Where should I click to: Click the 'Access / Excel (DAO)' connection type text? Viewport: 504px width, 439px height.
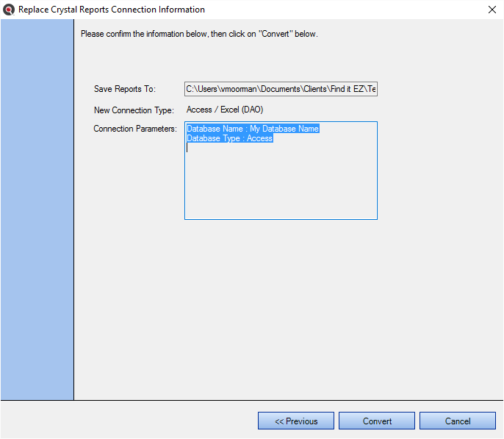click(x=225, y=110)
